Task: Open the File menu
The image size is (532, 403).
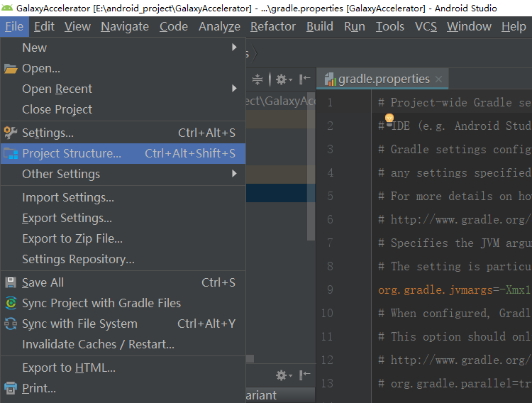Action: coord(14,26)
